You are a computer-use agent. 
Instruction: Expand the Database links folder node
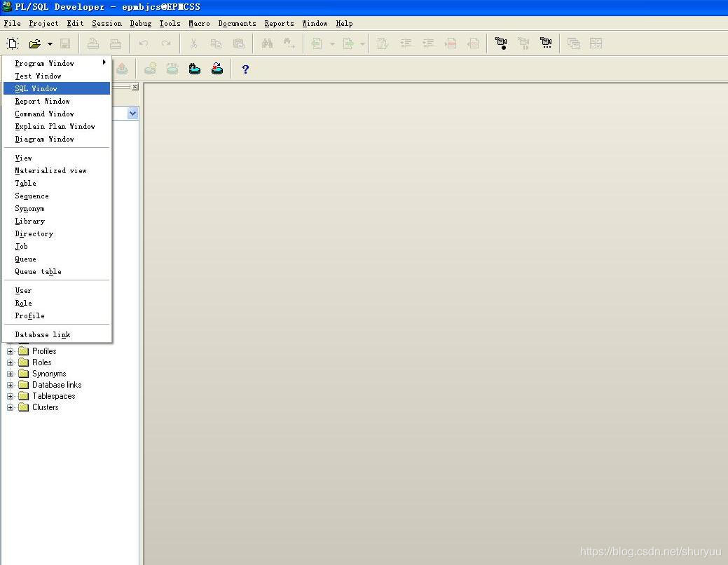(x=11, y=385)
